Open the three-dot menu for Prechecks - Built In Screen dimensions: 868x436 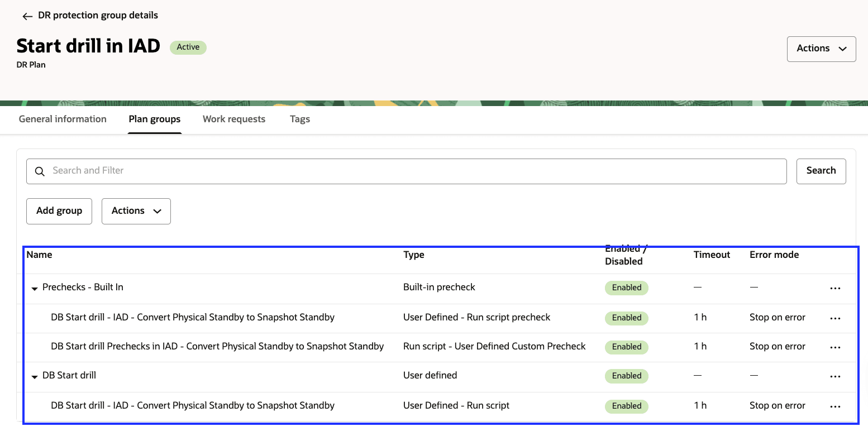(835, 288)
